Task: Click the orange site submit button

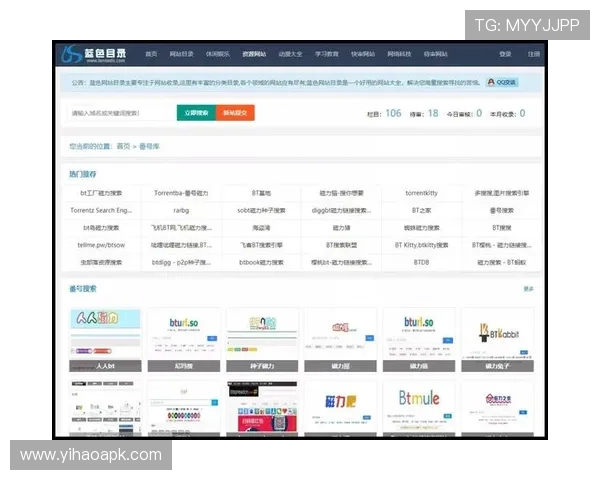Action: click(x=235, y=113)
